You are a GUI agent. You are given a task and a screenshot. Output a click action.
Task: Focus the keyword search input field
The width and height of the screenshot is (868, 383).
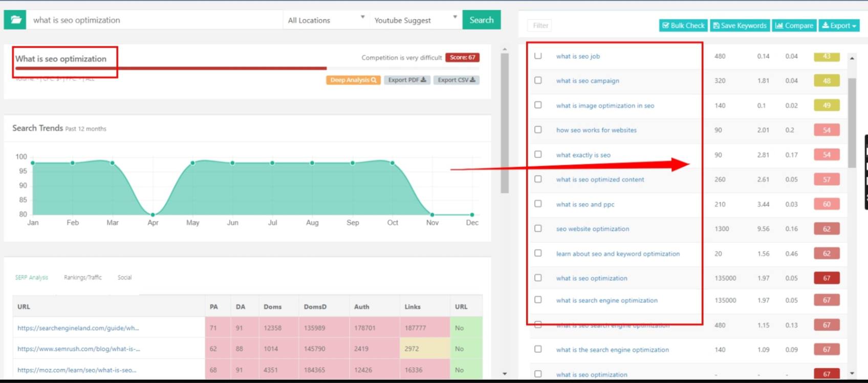154,20
